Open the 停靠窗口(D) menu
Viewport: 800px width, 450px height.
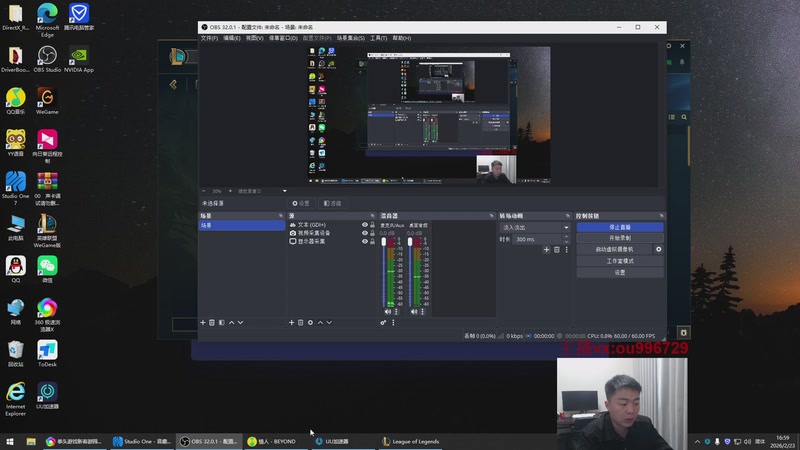283,38
